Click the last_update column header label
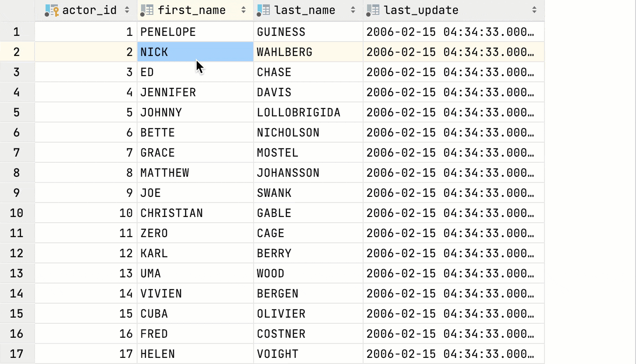The image size is (636, 364). click(421, 10)
